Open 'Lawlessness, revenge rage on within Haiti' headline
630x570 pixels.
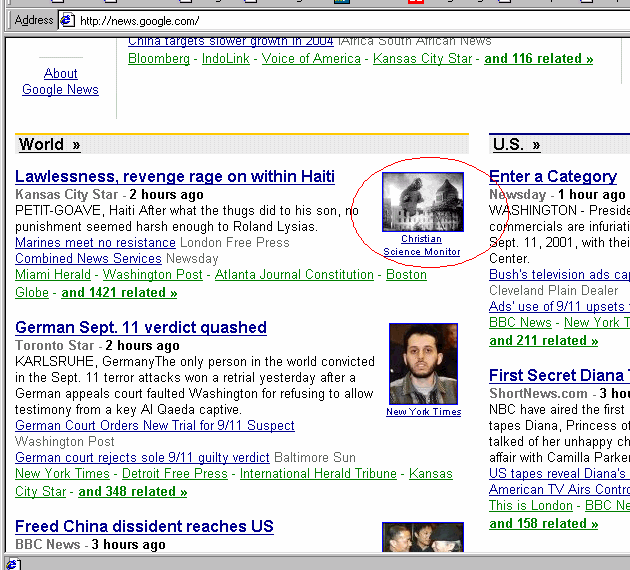[175, 176]
